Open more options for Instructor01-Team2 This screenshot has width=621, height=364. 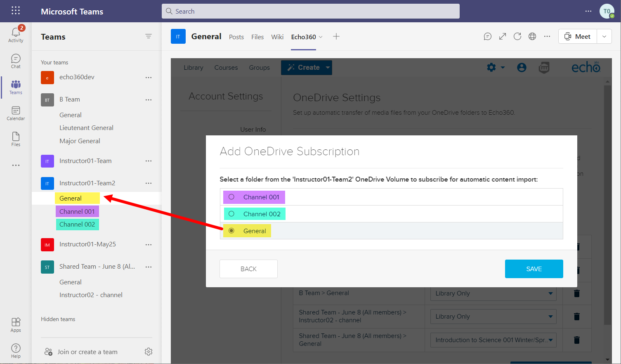pos(149,183)
